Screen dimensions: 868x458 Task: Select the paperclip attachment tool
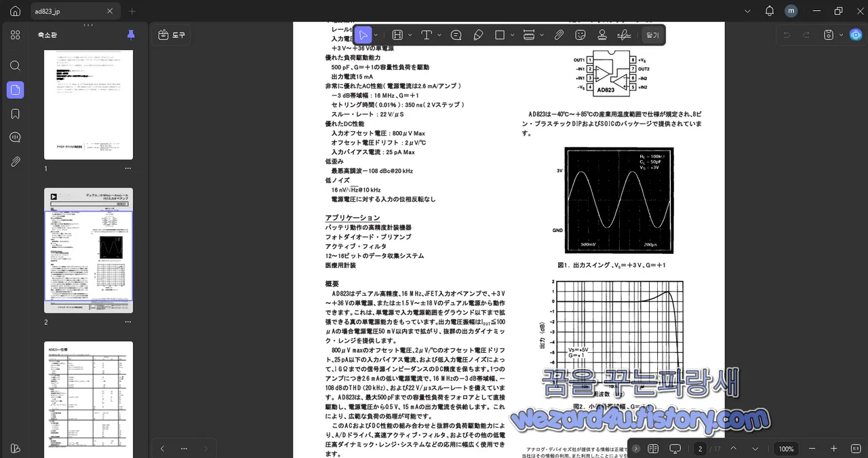559,35
